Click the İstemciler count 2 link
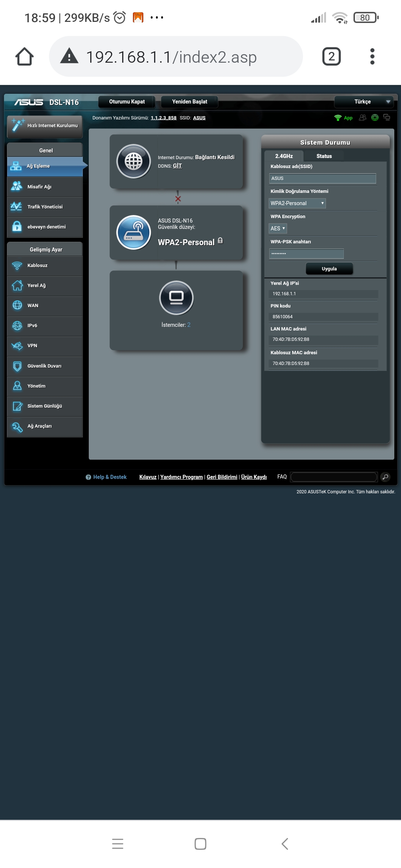 coord(189,325)
